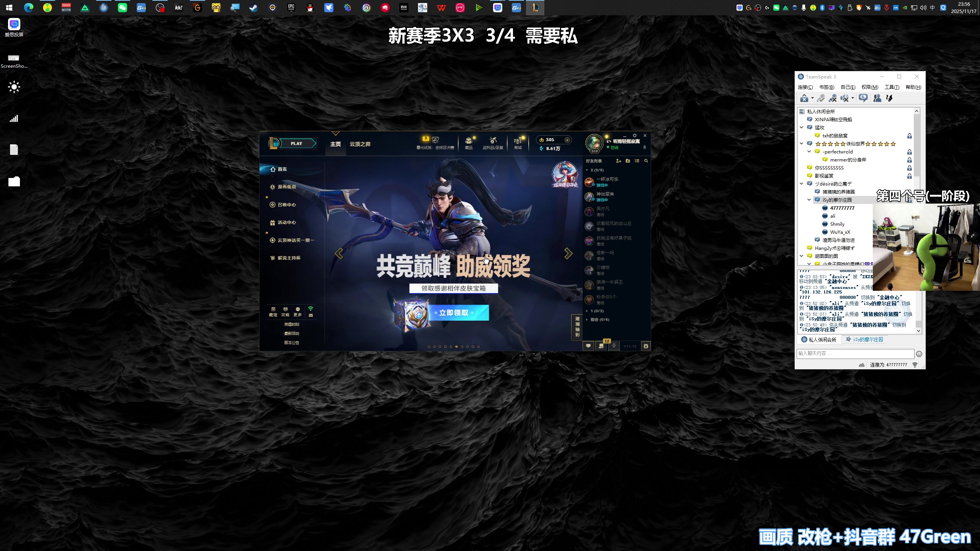Click the microphone icon in the client bottom bar
The width and height of the screenshot is (980, 551).
click(614, 346)
